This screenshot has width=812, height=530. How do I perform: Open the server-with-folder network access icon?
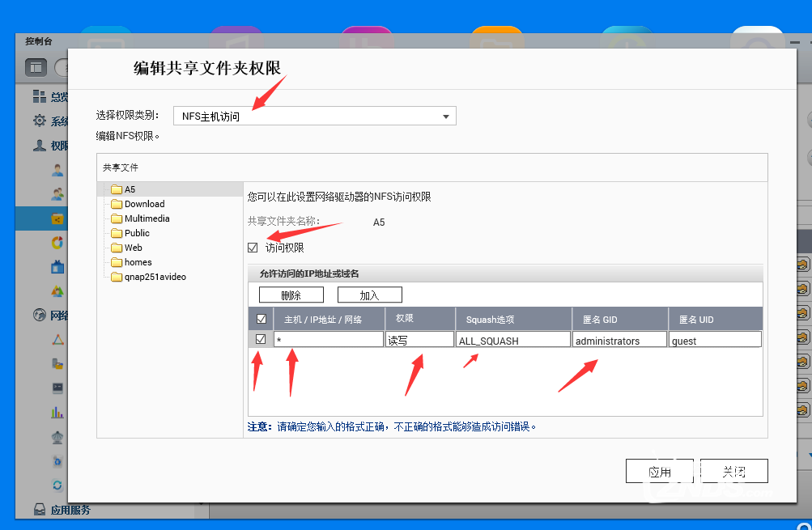point(57,363)
